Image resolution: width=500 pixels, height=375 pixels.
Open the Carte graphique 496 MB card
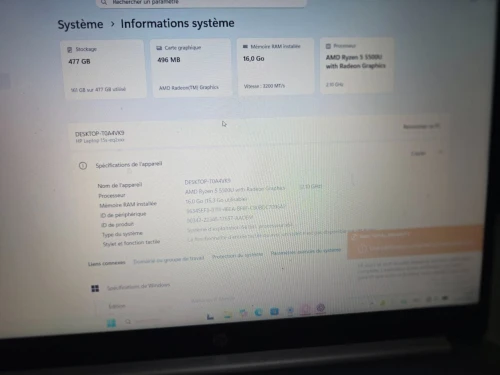191,68
